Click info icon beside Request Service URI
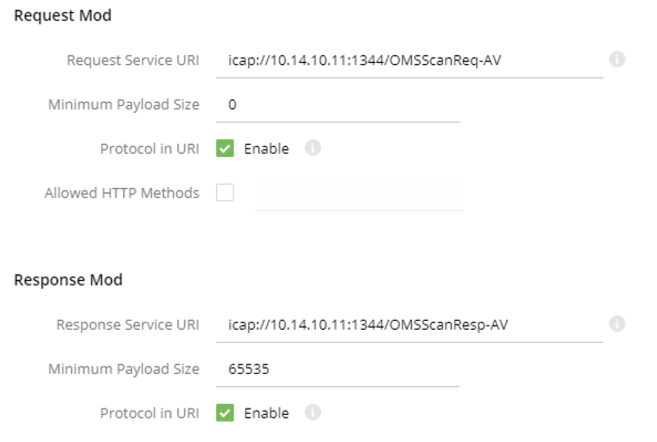The image size is (657, 442). [x=617, y=59]
